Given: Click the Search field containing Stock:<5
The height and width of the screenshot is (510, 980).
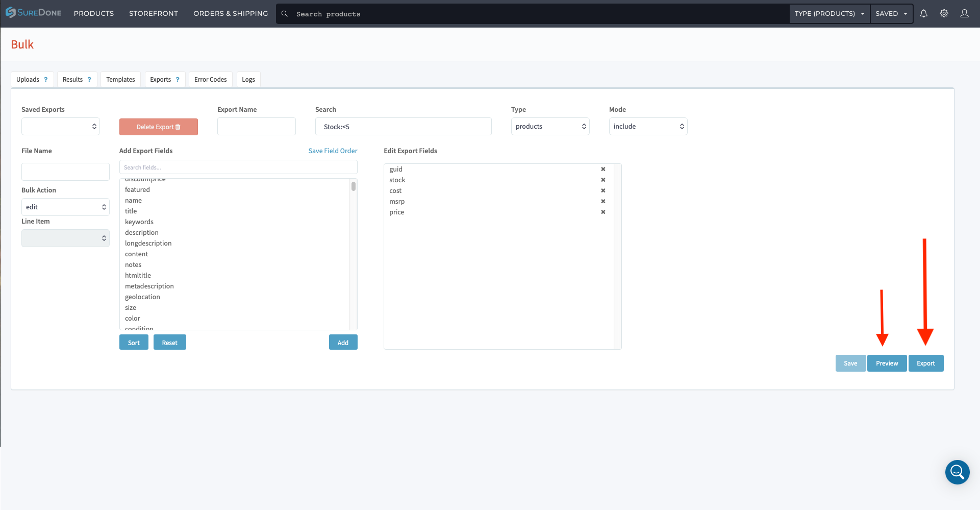Looking at the screenshot, I should pos(404,127).
